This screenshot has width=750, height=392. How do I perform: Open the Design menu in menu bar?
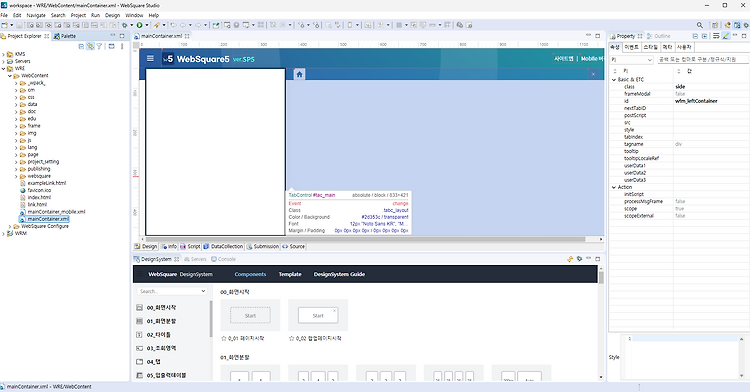point(112,15)
